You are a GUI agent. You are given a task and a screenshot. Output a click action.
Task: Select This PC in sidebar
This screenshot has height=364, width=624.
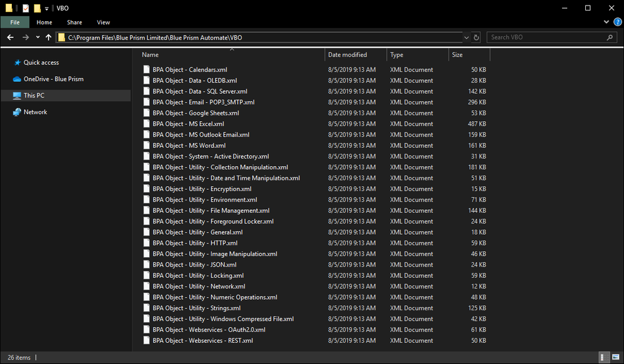tap(66, 96)
